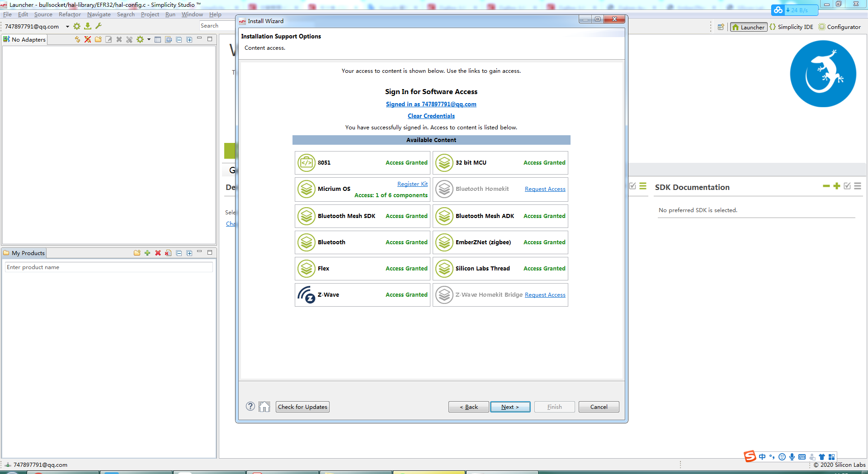868x474 pixels.
Task: Expand all in the My Products panel
Action: point(189,253)
